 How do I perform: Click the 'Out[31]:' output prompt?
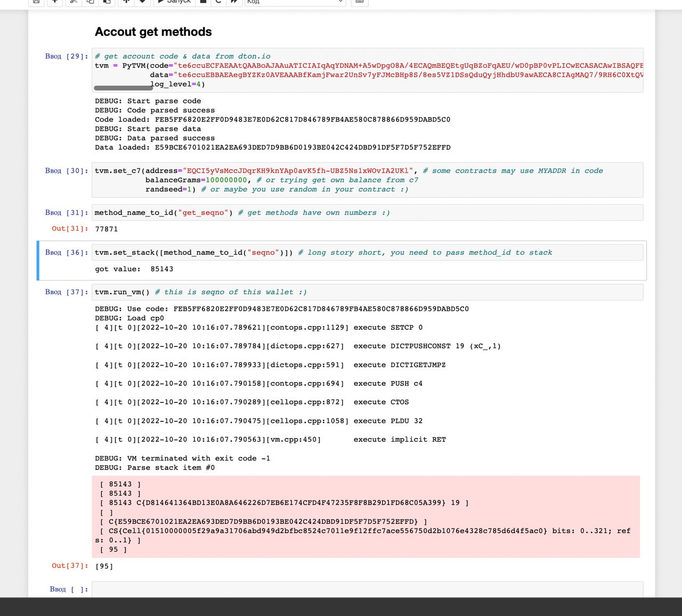(x=70, y=229)
